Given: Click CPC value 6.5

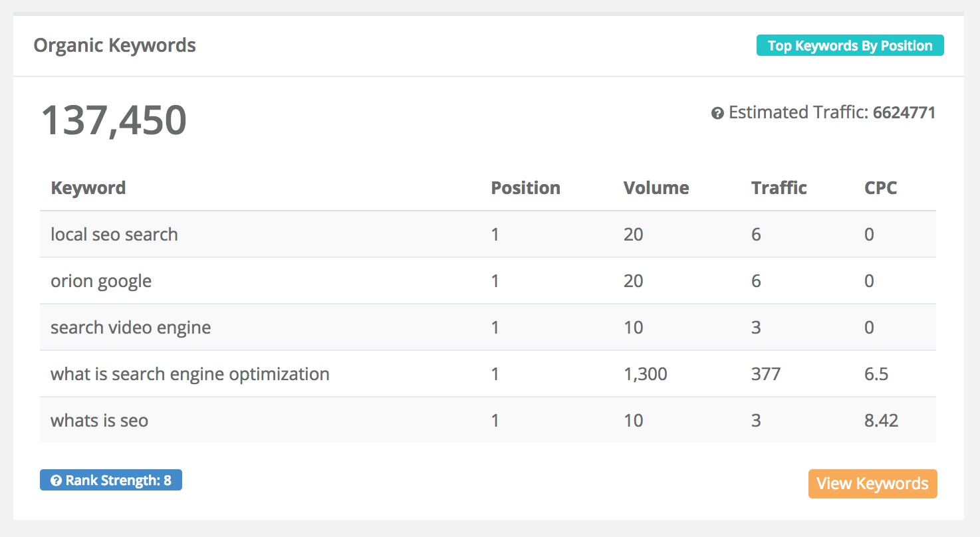Looking at the screenshot, I should click(x=876, y=374).
